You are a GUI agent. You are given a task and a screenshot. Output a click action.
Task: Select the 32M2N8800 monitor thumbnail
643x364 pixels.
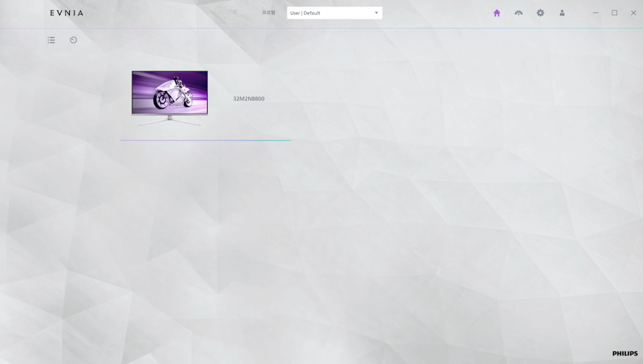170,98
